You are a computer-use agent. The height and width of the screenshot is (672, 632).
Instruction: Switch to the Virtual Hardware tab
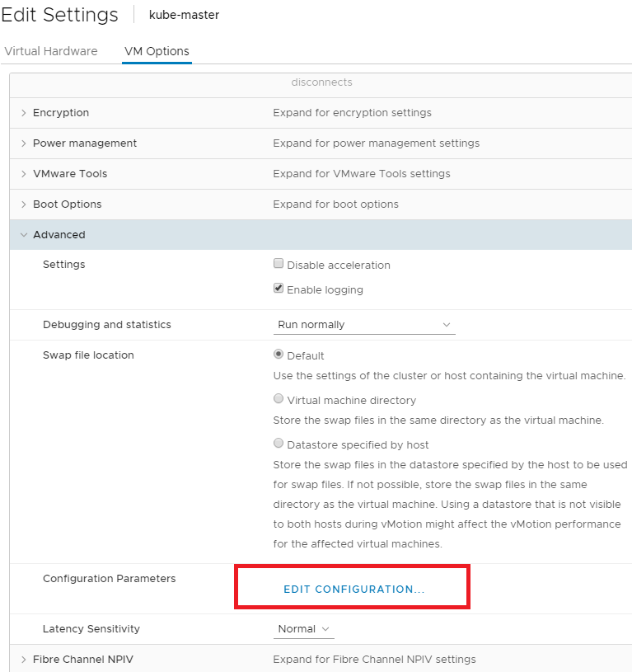(x=51, y=51)
